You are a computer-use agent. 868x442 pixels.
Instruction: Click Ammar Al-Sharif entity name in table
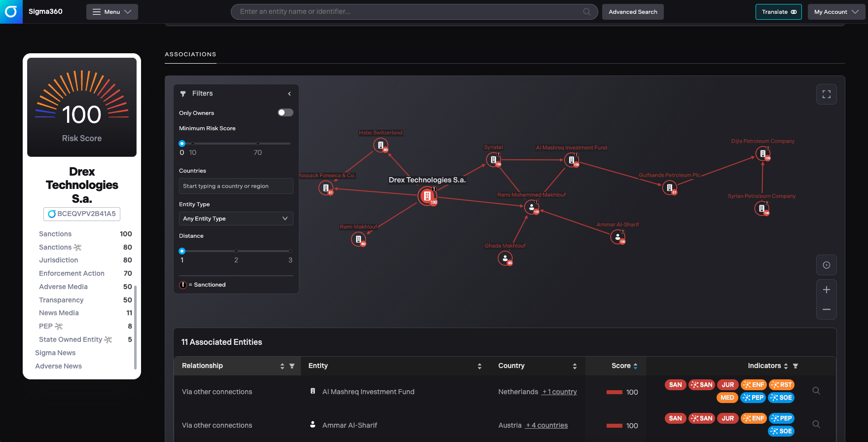[350, 425]
